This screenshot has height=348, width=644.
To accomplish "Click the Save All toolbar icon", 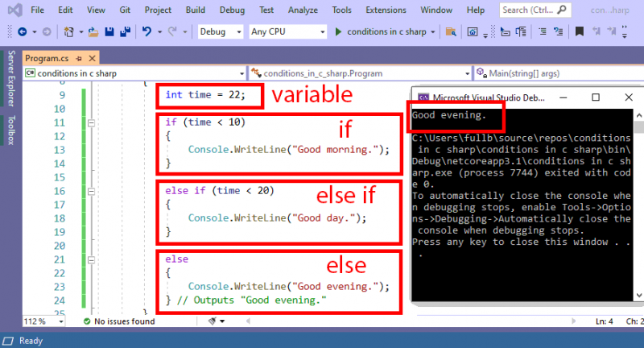I will (126, 31).
